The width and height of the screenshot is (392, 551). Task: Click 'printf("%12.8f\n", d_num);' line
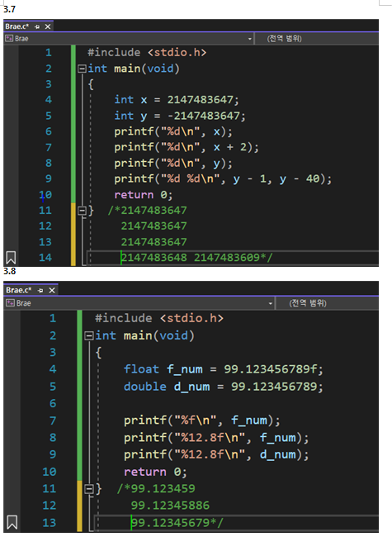point(216,454)
